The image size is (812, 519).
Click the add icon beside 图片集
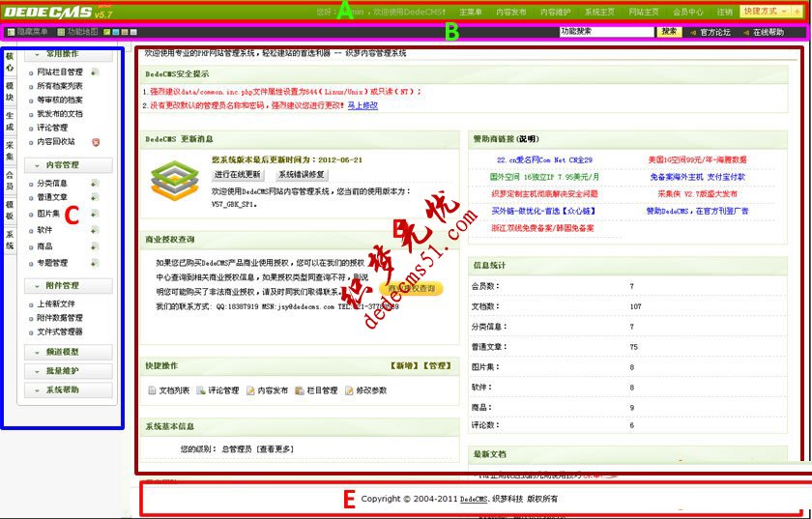coord(95,214)
